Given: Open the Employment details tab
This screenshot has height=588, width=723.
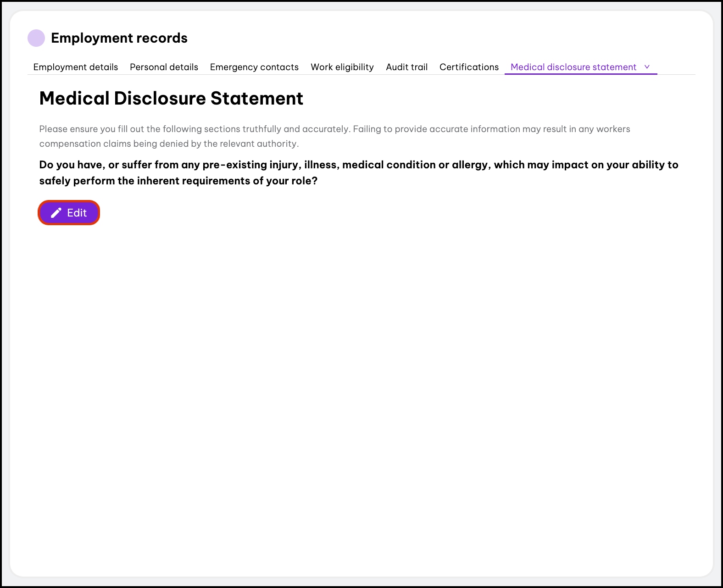Looking at the screenshot, I should tap(76, 67).
